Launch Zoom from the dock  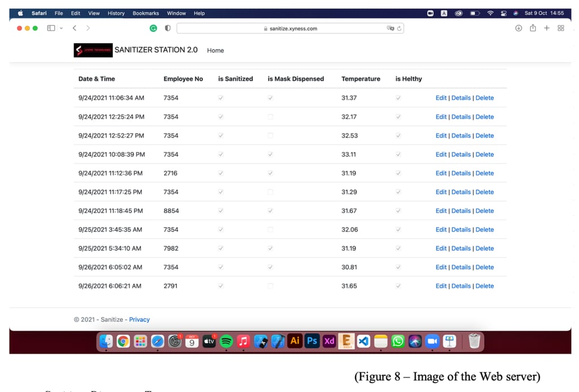pyautogui.click(x=432, y=341)
